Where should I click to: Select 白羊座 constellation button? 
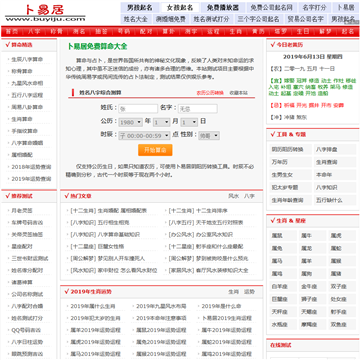283,286
